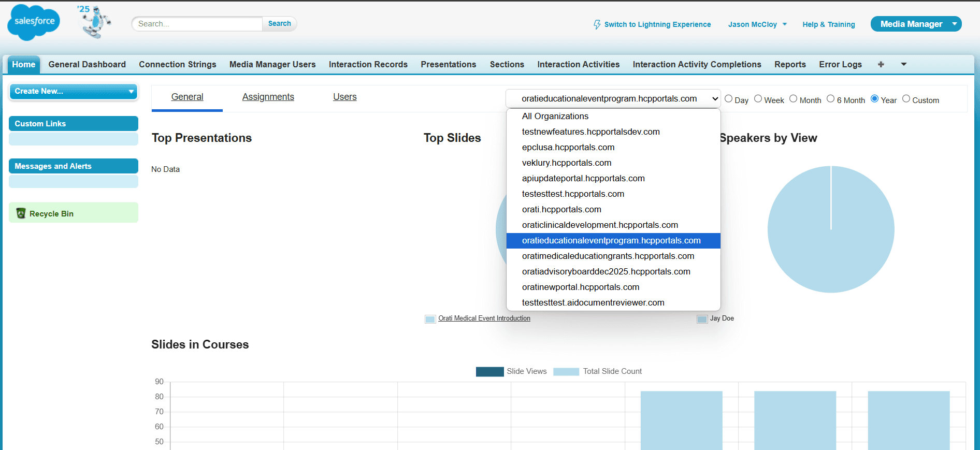Focus the Search input field
Viewport: 980px width, 450px height.
197,24
